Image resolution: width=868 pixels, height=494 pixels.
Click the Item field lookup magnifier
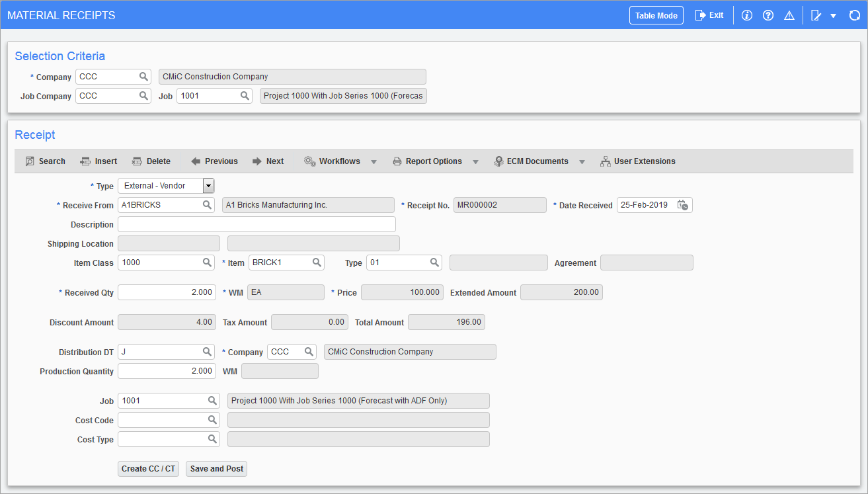coord(316,262)
